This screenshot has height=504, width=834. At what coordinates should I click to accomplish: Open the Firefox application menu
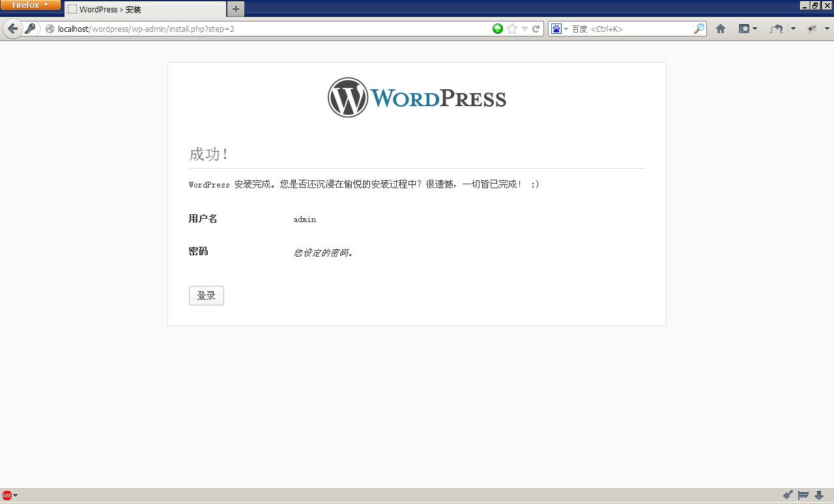tap(31, 5)
